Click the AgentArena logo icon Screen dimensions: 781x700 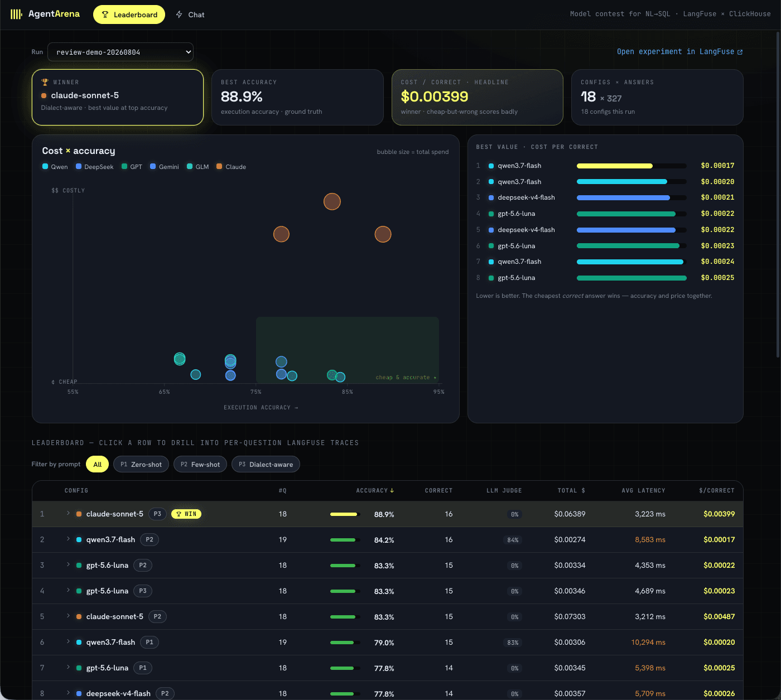(x=16, y=14)
